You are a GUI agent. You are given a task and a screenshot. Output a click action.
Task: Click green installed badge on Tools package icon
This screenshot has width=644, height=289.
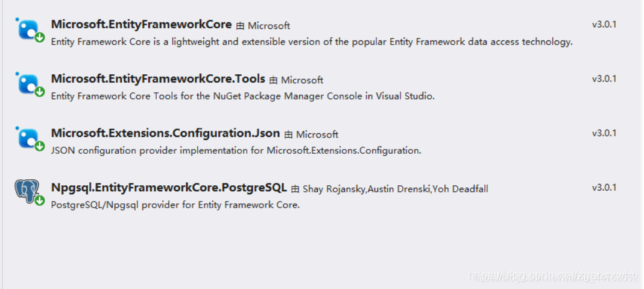click(x=39, y=92)
